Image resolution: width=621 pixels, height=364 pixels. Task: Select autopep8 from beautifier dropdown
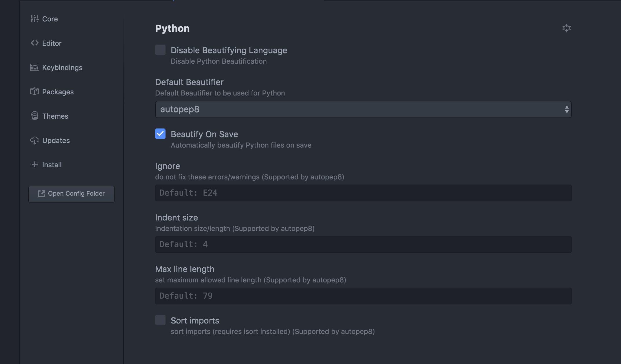363,109
